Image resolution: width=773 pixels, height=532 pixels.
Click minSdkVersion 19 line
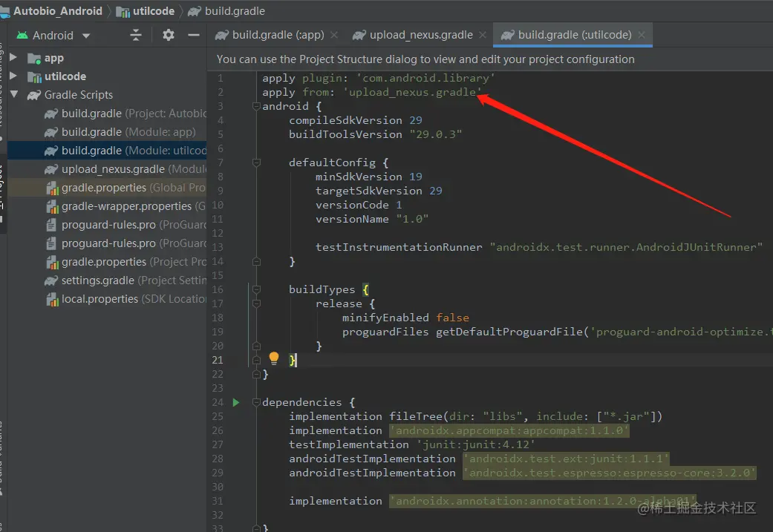[369, 177]
